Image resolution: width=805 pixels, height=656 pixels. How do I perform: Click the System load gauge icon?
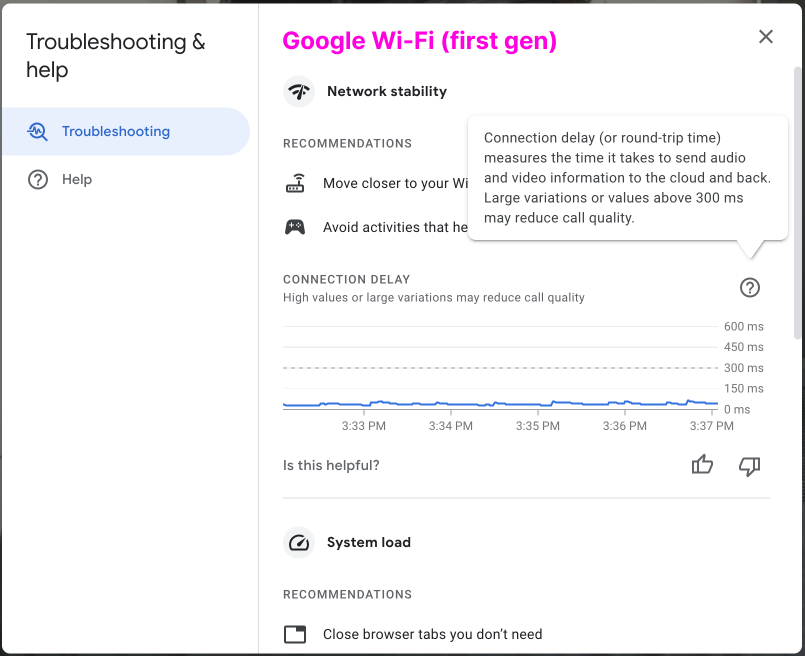tap(299, 542)
